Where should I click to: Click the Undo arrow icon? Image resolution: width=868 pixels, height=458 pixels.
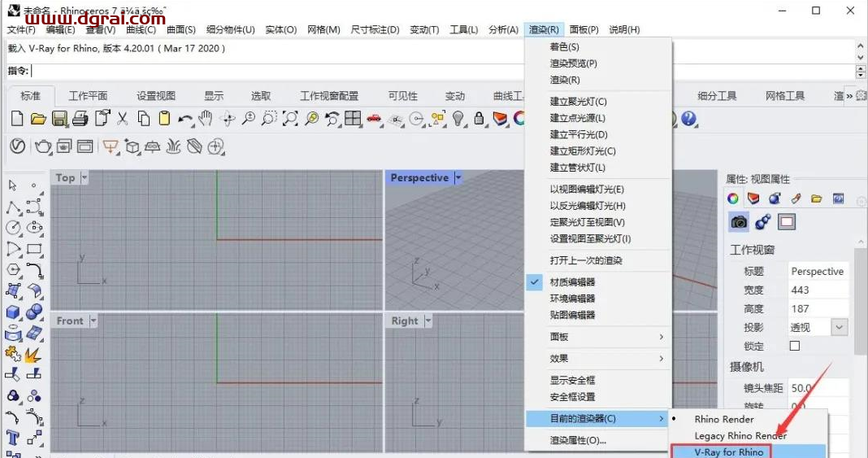coord(185,119)
